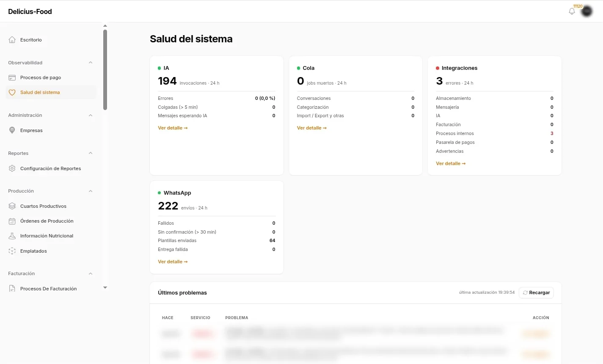Select Cuartos Productivos menu item
Image resolution: width=603 pixels, height=364 pixels.
pos(51,206)
